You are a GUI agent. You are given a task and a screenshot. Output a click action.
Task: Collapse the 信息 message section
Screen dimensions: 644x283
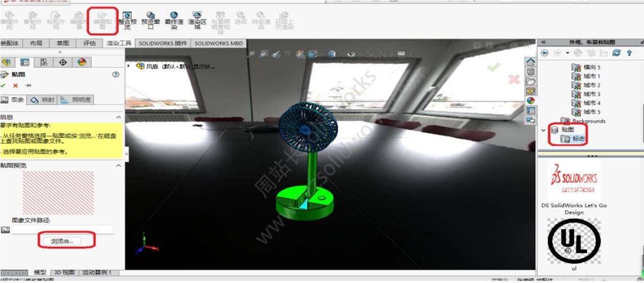(118, 117)
